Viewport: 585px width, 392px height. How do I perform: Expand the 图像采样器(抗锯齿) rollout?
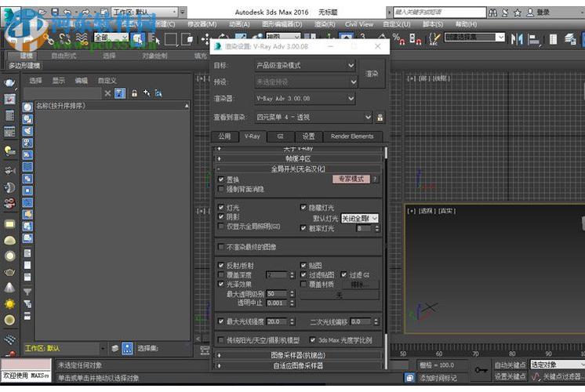298,355
